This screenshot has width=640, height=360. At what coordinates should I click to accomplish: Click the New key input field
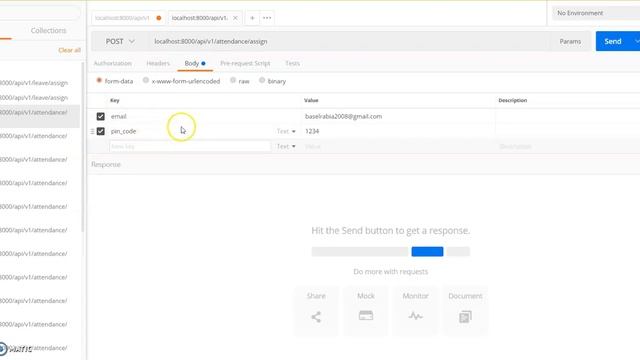pyautogui.click(x=190, y=147)
